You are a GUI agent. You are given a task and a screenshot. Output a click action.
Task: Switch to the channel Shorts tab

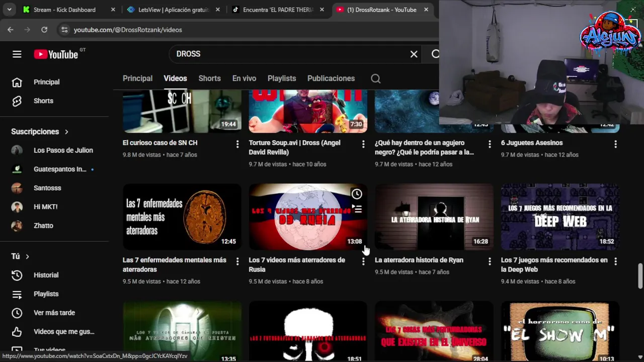[x=209, y=78]
